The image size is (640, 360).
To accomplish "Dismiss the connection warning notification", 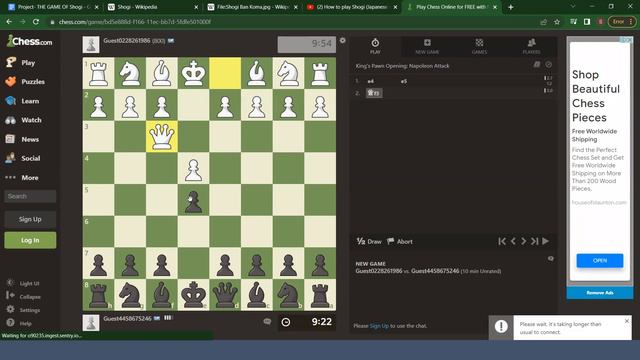I will click(627, 321).
